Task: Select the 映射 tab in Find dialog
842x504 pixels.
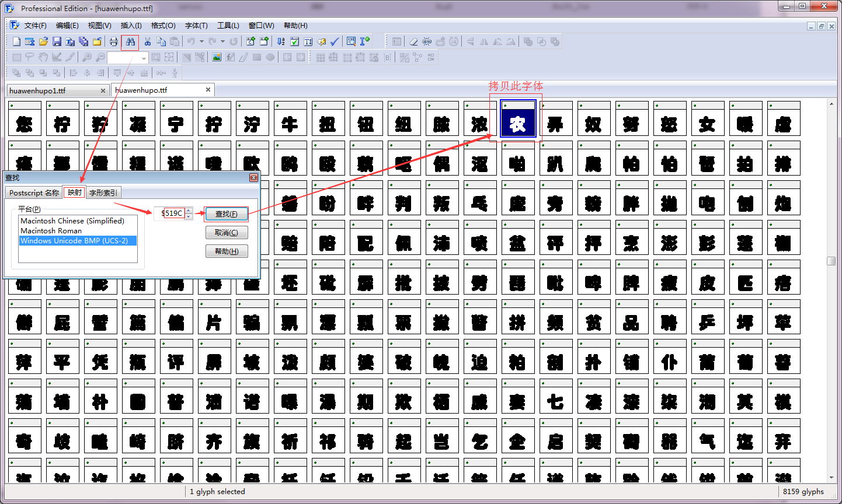Action: [74, 192]
